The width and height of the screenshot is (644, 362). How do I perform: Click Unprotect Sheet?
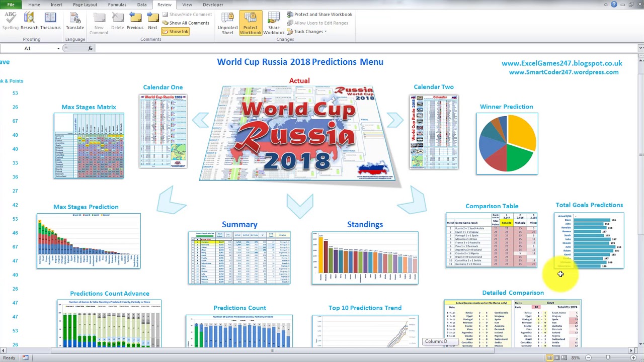[228, 23]
